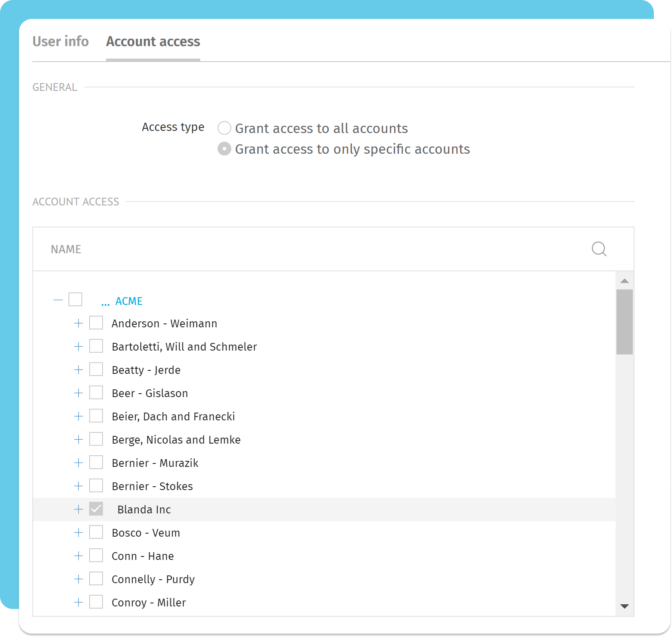This screenshot has width=672, height=637.
Task: Uncheck the Blanda Inc checkbox
Action: 96,509
